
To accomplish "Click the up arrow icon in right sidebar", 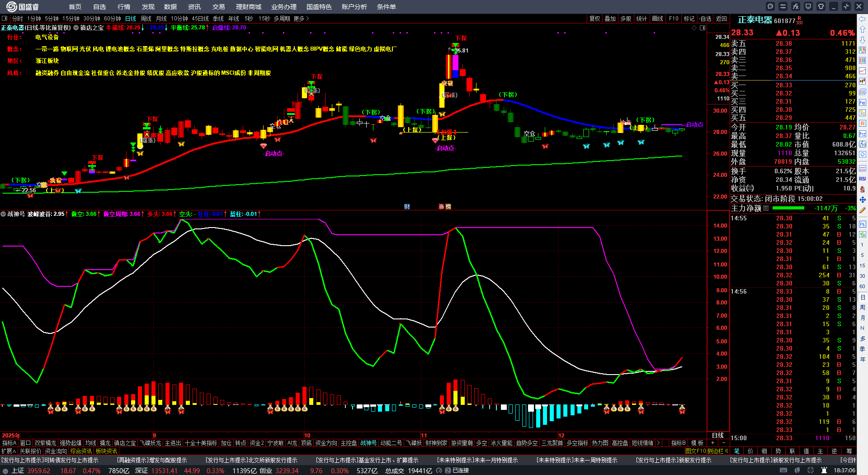I will (863, 29).
